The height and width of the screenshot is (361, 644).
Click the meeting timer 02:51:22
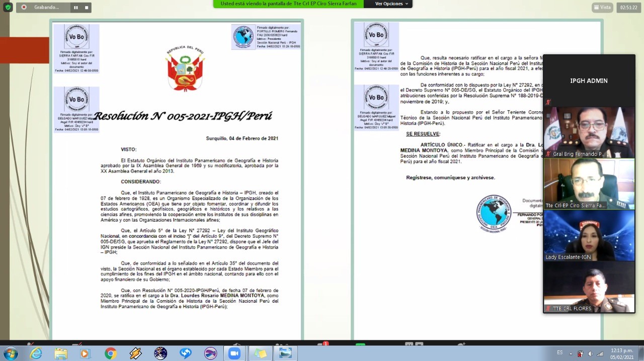pyautogui.click(x=628, y=8)
